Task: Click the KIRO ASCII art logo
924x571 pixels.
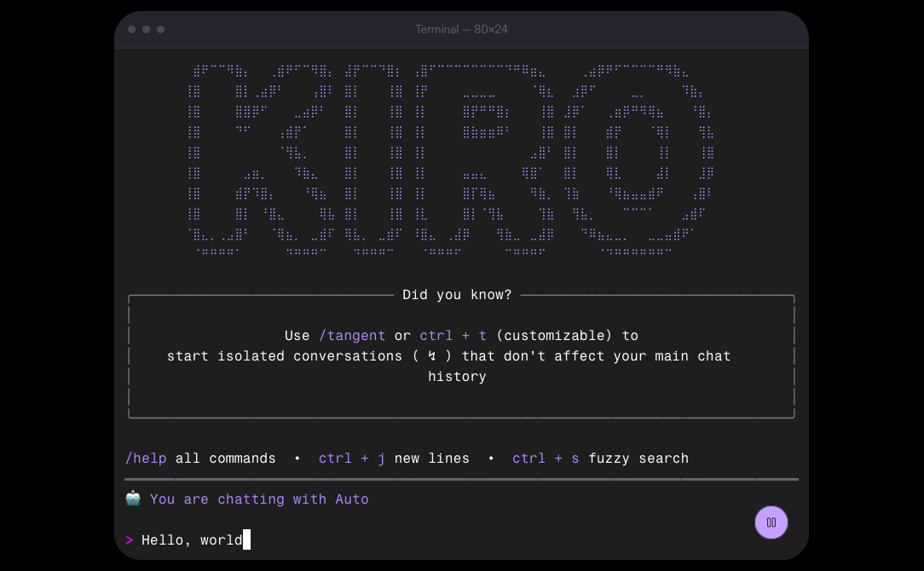Action: tap(450, 159)
